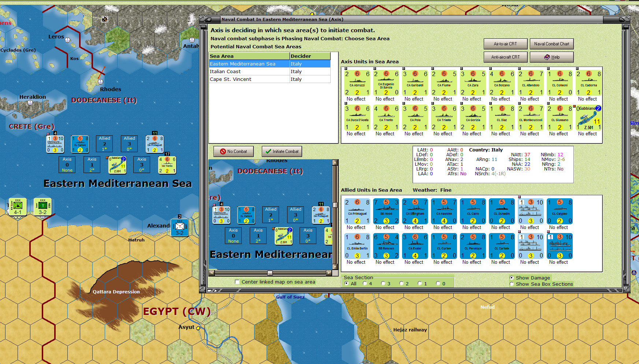
Task: Pick the CA Gorizia unit counter
Action: [473, 118]
